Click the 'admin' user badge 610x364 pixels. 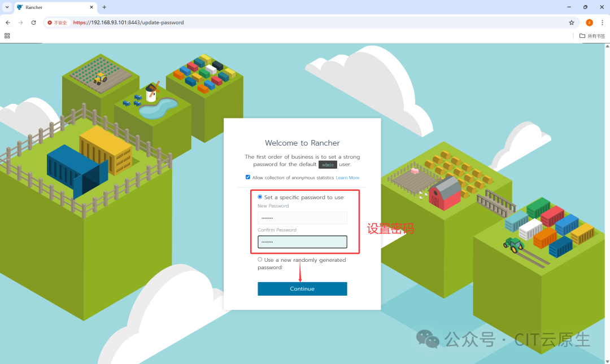(328, 164)
